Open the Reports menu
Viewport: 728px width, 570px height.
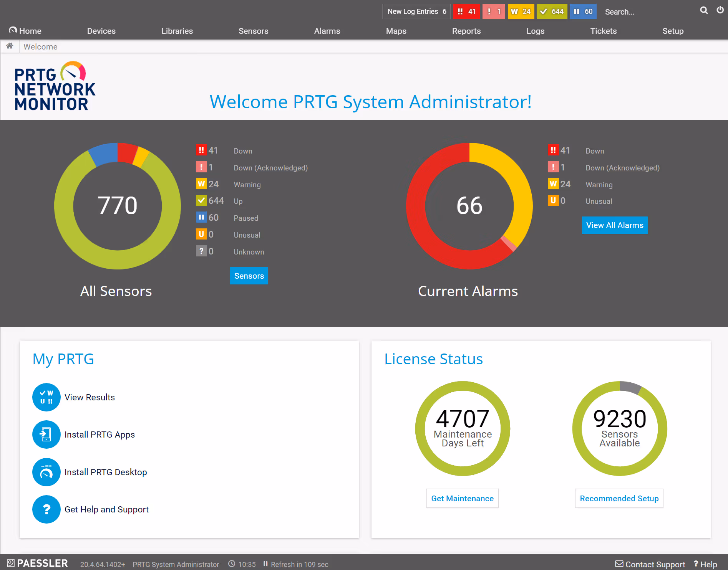[466, 31]
